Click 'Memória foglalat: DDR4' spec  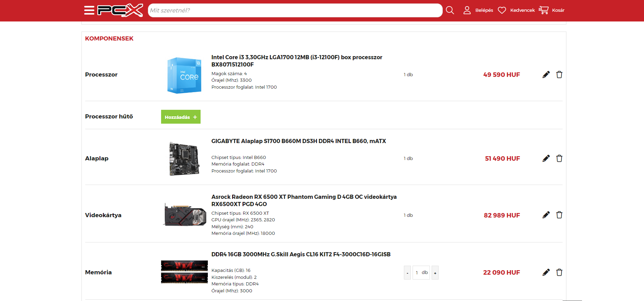pos(238,164)
